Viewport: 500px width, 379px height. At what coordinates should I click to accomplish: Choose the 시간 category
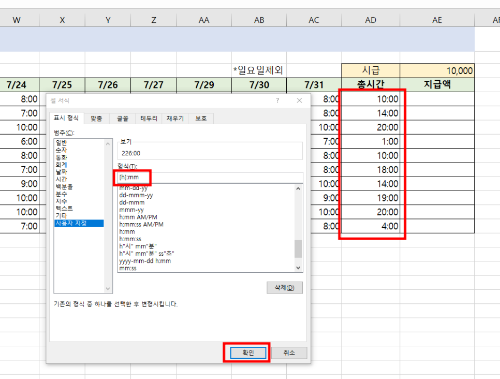pyautogui.click(x=61, y=179)
